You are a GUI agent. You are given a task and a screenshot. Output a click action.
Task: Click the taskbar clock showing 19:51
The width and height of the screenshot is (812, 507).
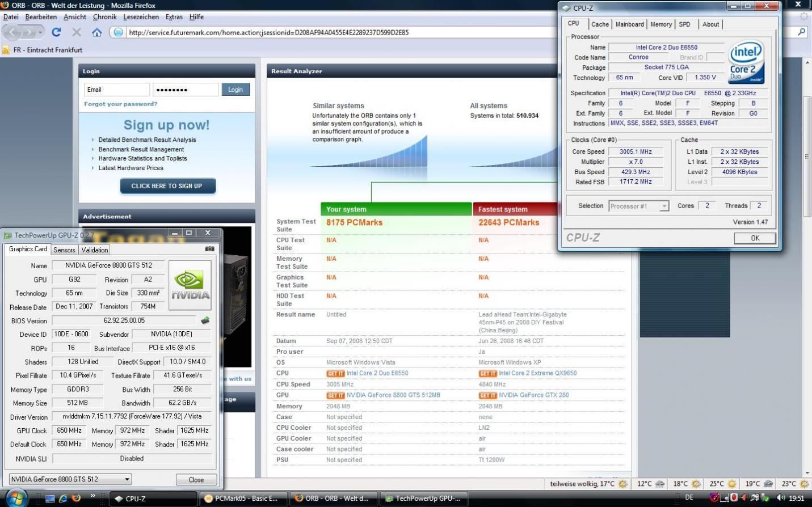[x=797, y=498]
